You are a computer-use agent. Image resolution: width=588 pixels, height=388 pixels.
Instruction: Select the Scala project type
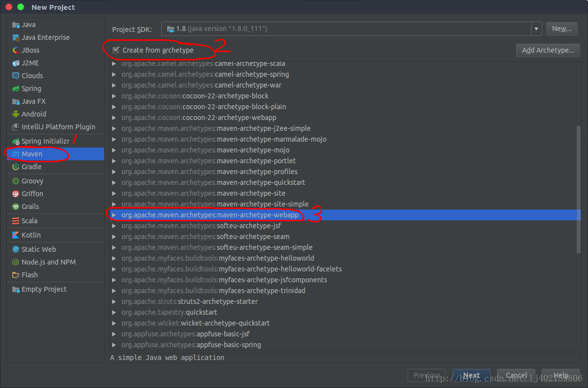click(56, 221)
